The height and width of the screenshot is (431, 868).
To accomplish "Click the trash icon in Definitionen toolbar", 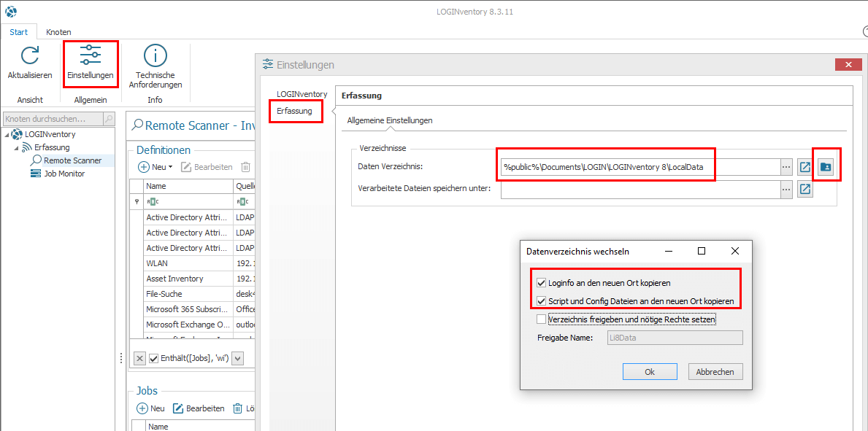I will [x=246, y=166].
